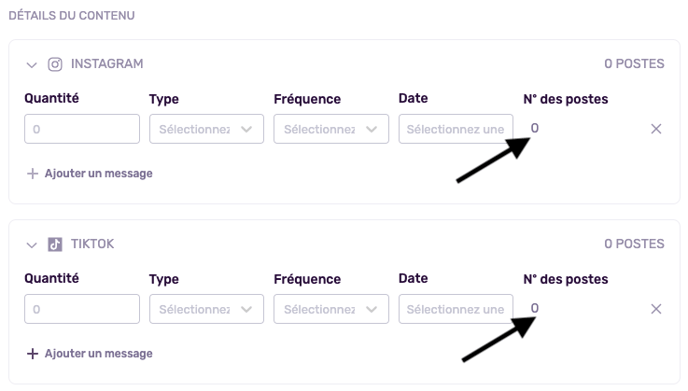Focus the Instagram Quantité field
The image size is (688, 391).
pyautogui.click(x=82, y=129)
